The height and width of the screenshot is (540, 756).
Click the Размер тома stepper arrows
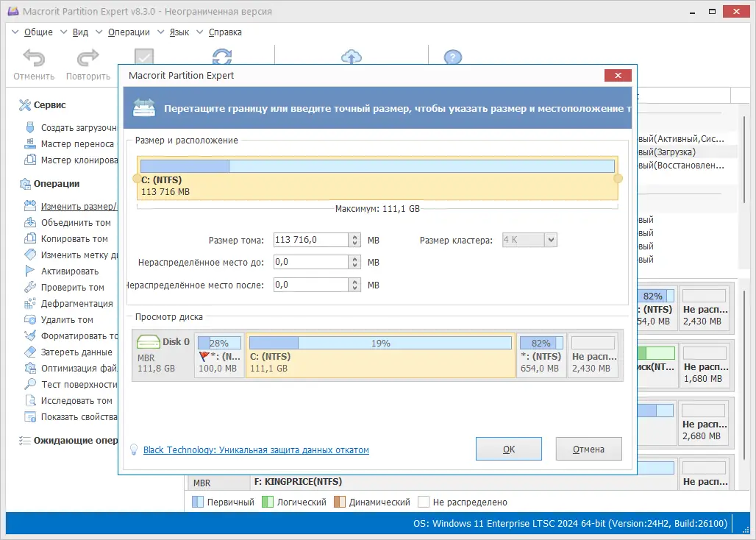[x=355, y=240]
